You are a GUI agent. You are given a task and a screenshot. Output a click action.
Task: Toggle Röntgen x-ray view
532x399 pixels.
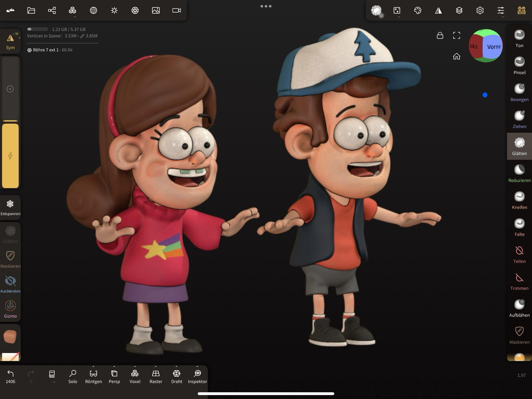tap(93, 377)
